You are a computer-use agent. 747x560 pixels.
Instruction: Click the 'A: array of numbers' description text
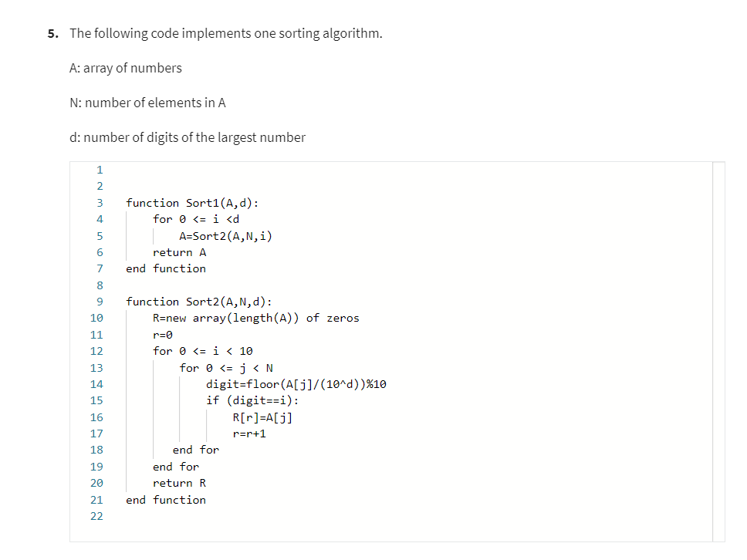pos(125,68)
